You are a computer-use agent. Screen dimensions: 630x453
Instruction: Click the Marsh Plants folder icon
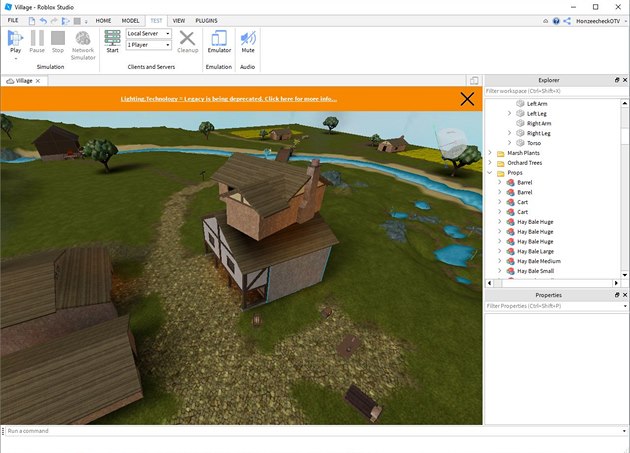click(501, 153)
